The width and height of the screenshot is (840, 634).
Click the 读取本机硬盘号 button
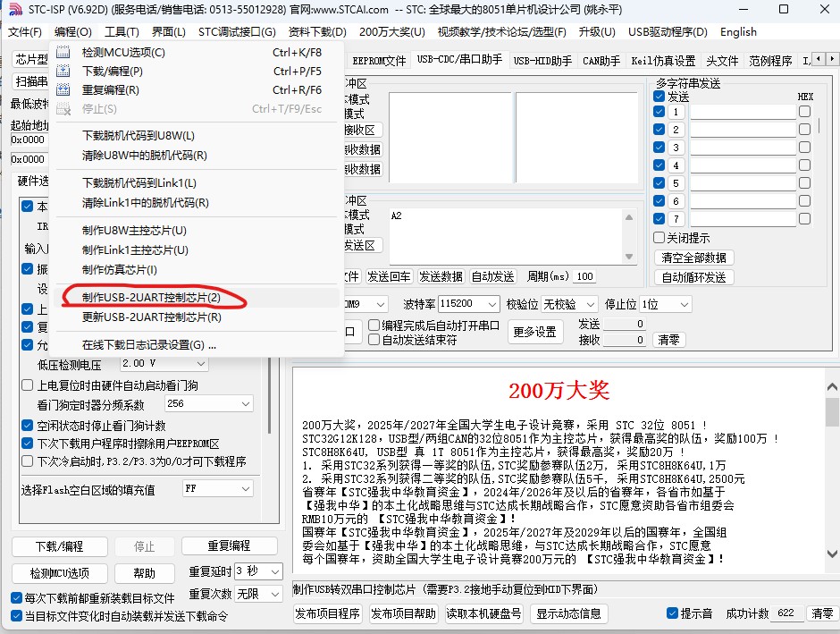pyautogui.click(x=483, y=613)
